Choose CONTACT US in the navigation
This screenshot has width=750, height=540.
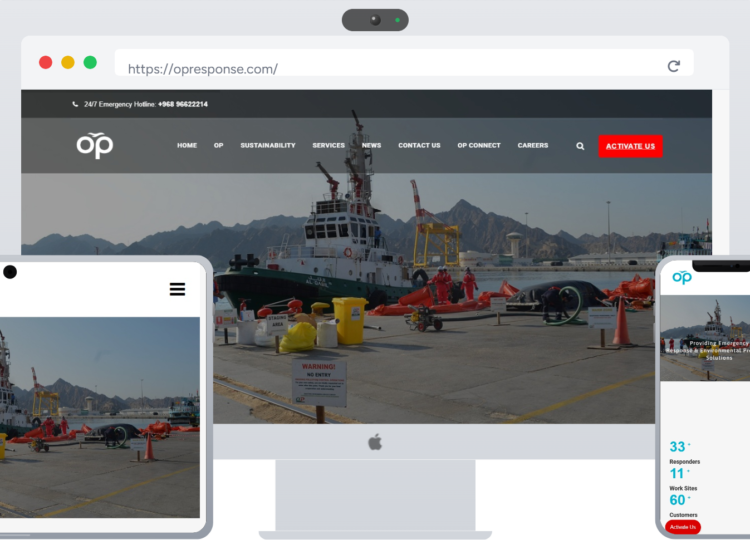click(419, 146)
